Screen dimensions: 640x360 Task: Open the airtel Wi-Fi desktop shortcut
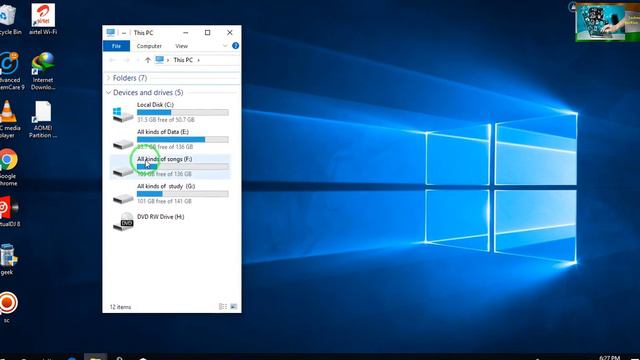[x=43, y=19]
